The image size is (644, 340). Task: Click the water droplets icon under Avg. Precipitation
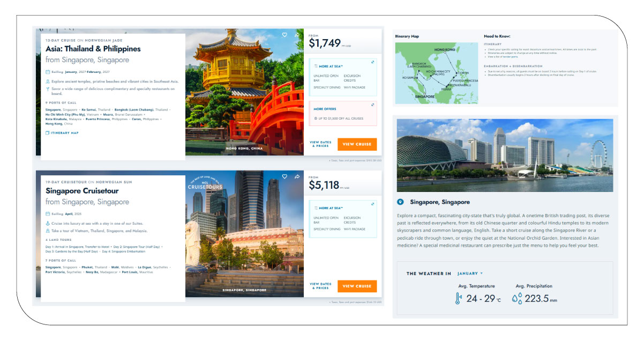518,299
